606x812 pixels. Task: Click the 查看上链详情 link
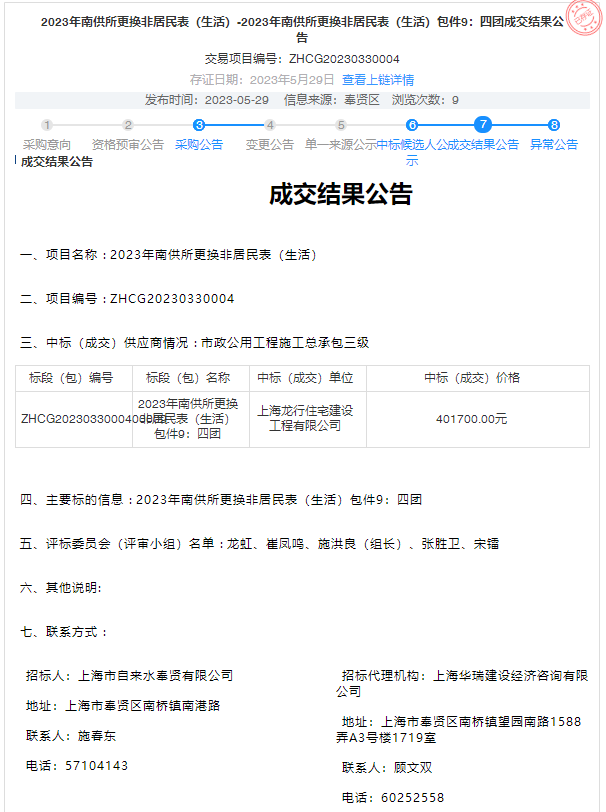tap(378, 79)
